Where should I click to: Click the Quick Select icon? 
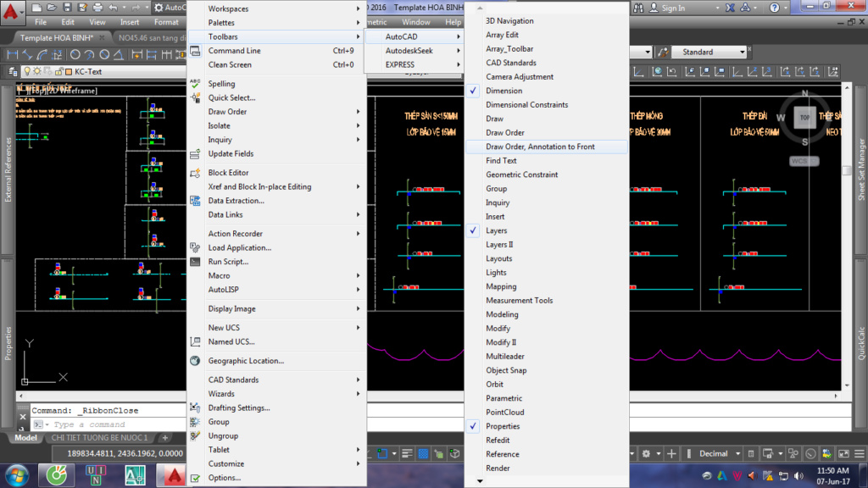click(195, 98)
